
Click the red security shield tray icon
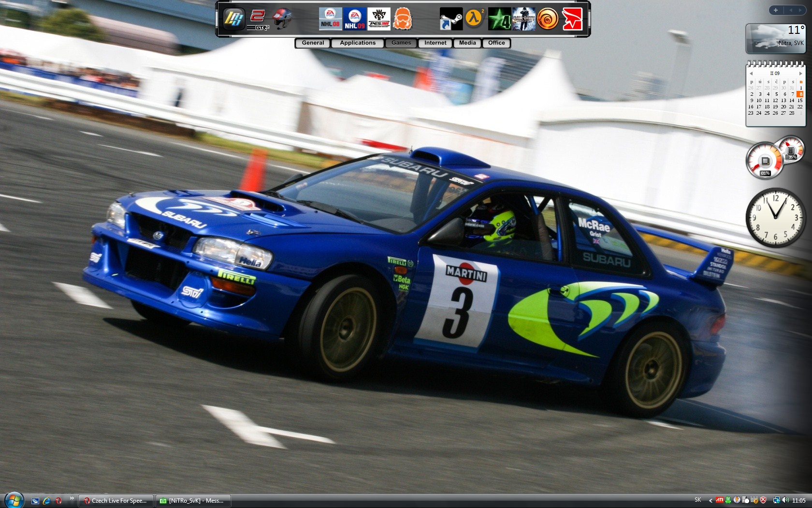pos(763,500)
